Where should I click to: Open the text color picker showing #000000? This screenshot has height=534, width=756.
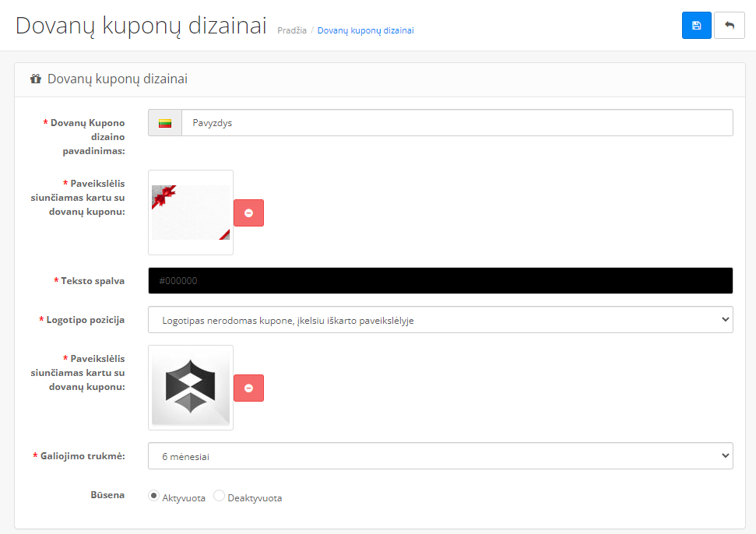tap(440, 280)
